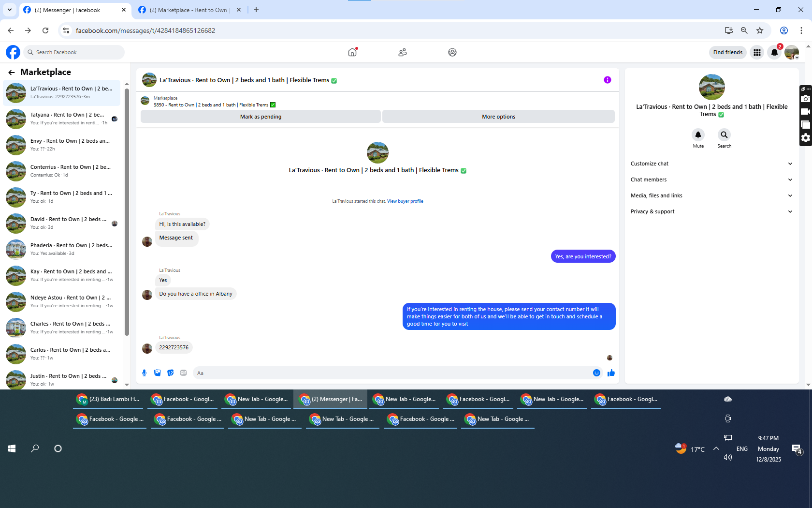Open the Chrome tab search dropdown arrow
This screenshot has height=508, width=812.
coord(9,10)
